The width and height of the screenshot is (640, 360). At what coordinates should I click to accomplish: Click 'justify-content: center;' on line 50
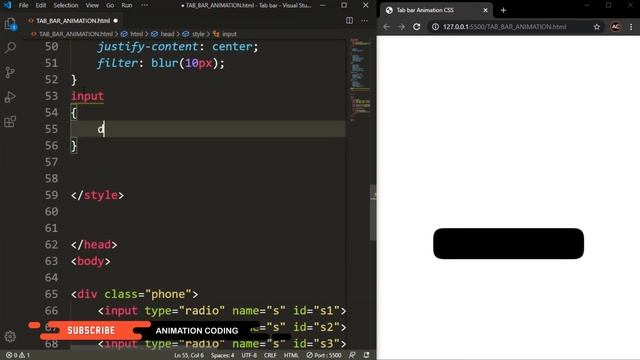click(x=178, y=47)
